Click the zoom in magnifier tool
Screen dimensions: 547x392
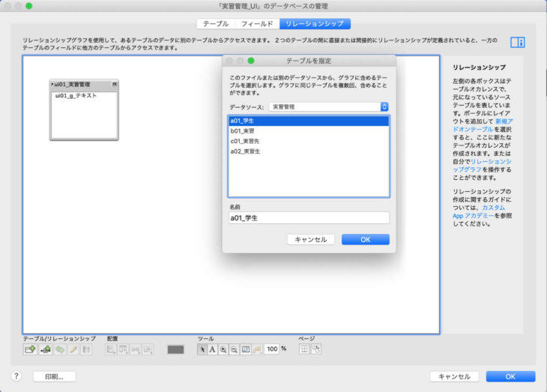(223, 349)
